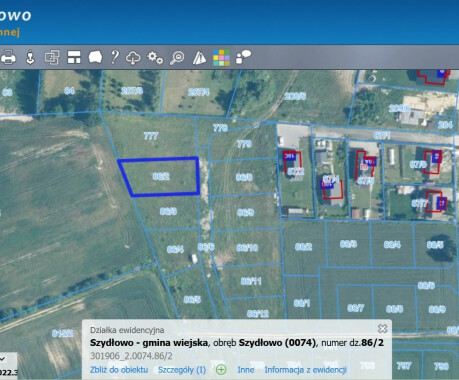Select parcel label 779
Viewport: 459px width, 380px height.
(x=244, y=144)
